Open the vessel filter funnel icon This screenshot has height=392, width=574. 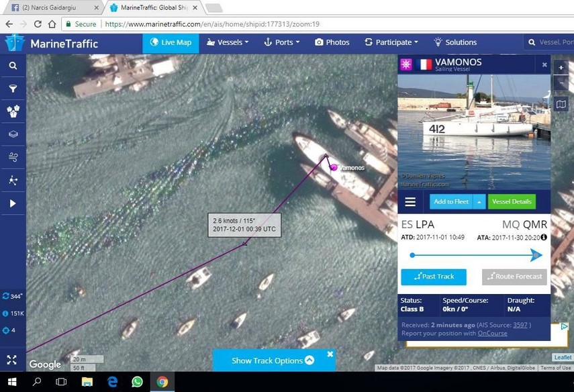[13, 89]
